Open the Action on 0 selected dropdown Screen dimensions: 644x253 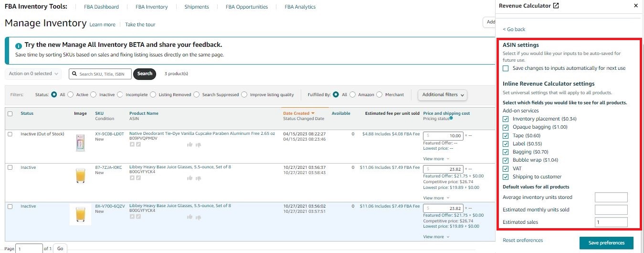click(33, 74)
